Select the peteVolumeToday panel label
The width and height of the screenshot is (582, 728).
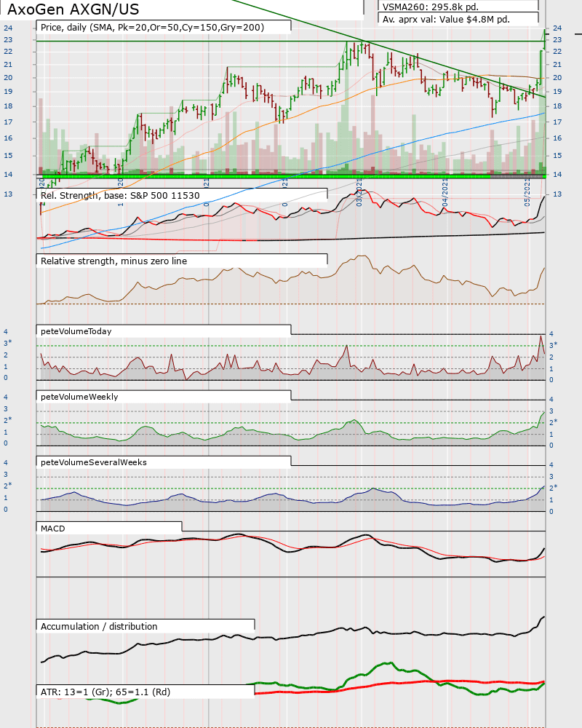point(76,331)
